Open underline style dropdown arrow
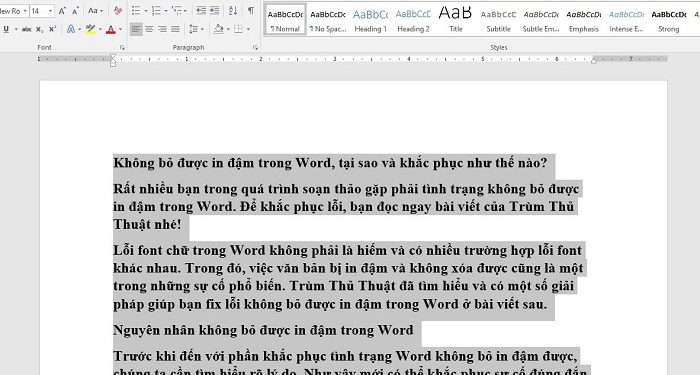This screenshot has height=375, width=700. (x=16, y=29)
